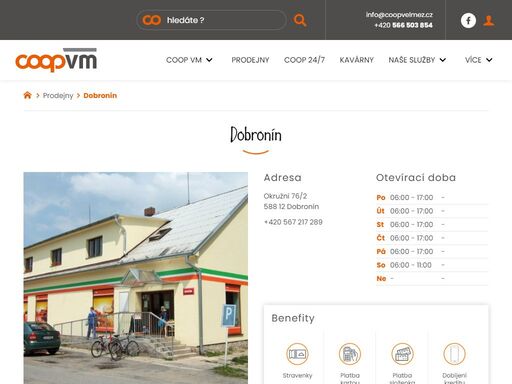
Task: Select the Platba kartou benefit icon
Action: click(x=350, y=354)
